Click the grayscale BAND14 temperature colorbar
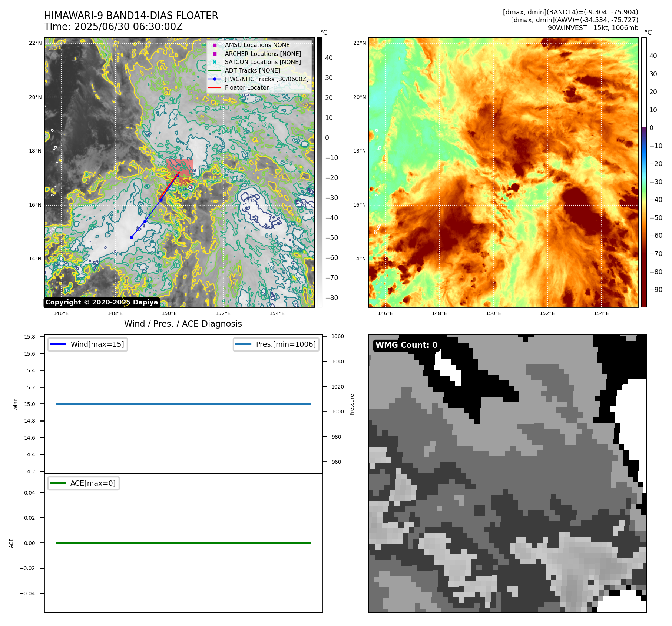Viewport: 672px width, 626px height. [x=320, y=172]
